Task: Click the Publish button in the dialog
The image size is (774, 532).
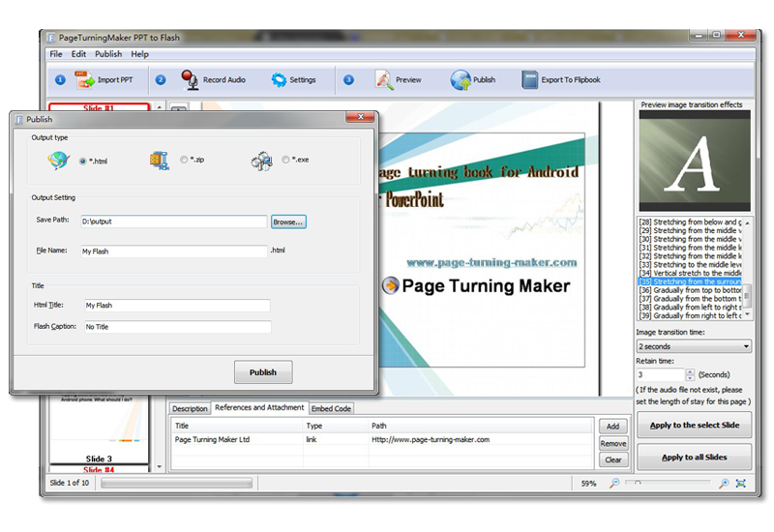Action: click(263, 372)
